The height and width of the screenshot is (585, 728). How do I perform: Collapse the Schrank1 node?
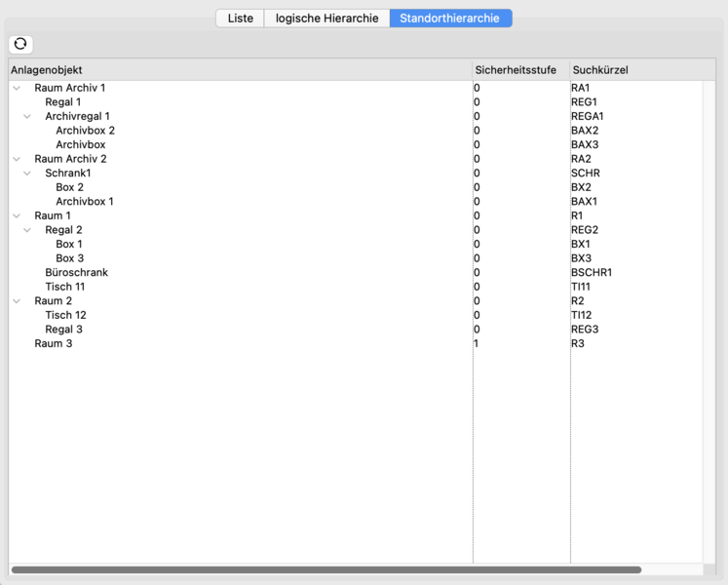(27, 174)
